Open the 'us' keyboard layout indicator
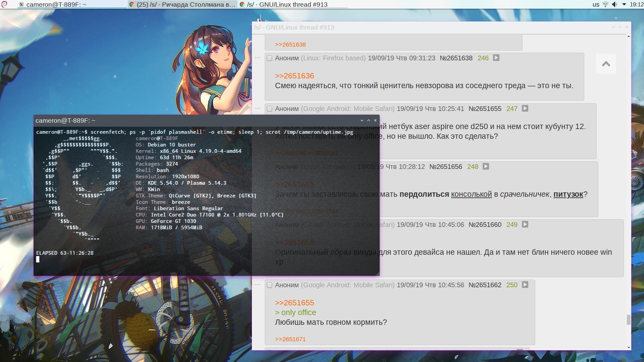This screenshot has width=644, height=362. pyautogui.click(x=596, y=4)
